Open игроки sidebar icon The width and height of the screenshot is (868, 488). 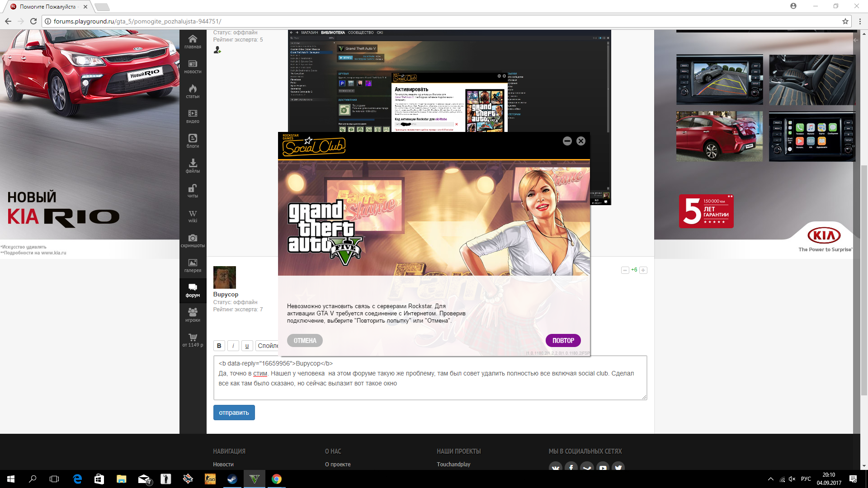(x=193, y=315)
